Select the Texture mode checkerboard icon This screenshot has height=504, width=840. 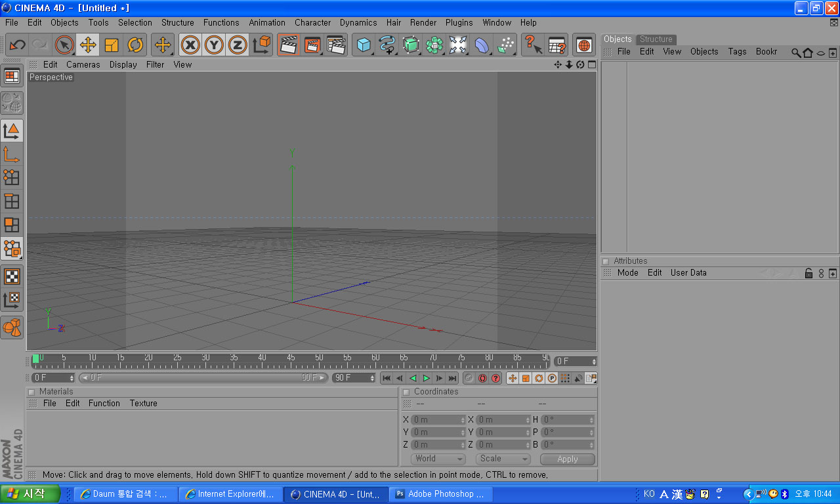click(12, 276)
